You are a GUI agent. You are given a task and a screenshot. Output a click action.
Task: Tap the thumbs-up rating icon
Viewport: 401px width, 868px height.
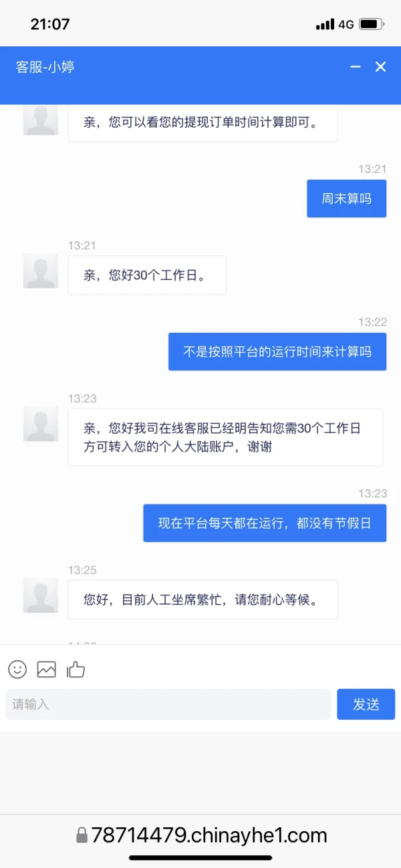click(x=76, y=669)
